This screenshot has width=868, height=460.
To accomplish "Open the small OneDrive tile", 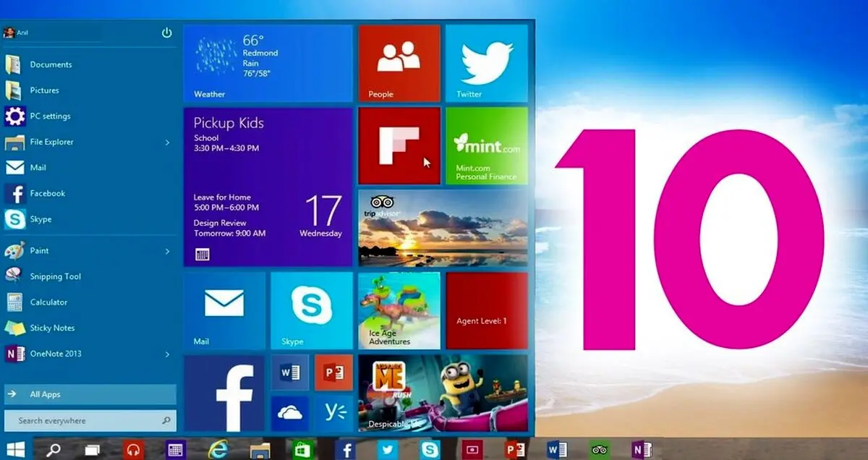I will (x=290, y=413).
